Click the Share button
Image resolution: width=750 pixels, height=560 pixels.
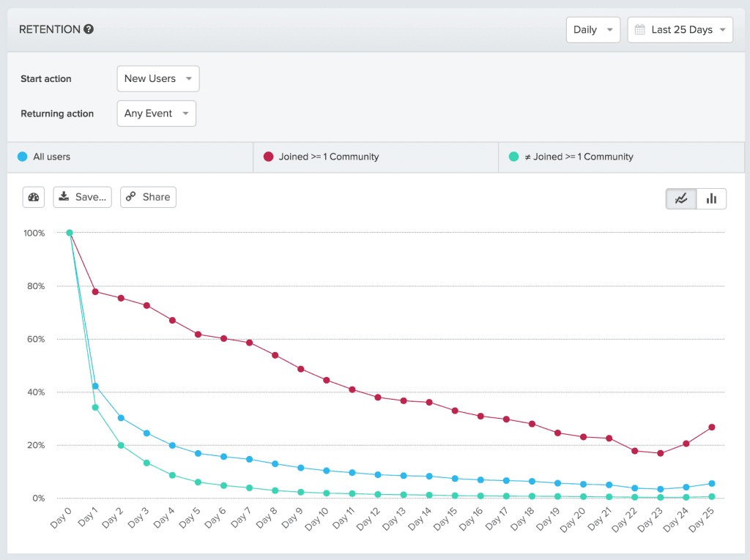pos(148,197)
